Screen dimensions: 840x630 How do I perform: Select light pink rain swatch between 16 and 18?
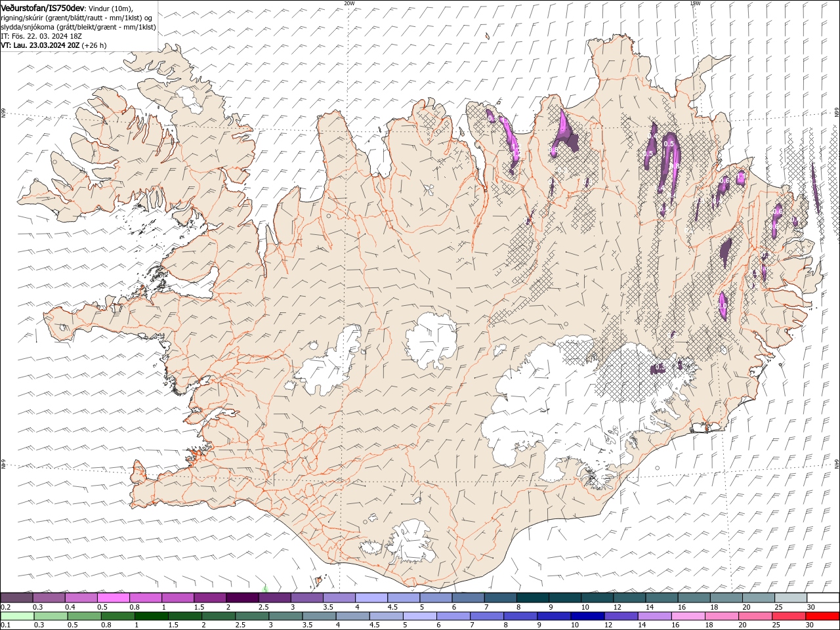688,616
